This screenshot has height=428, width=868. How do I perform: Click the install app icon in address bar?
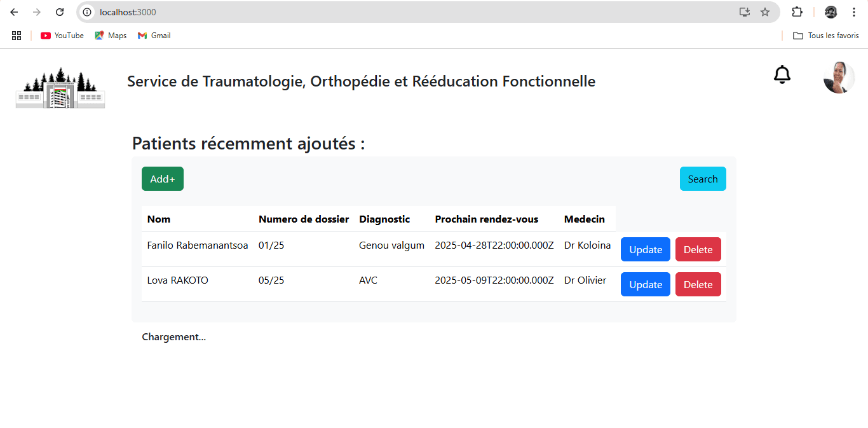pos(744,12)
